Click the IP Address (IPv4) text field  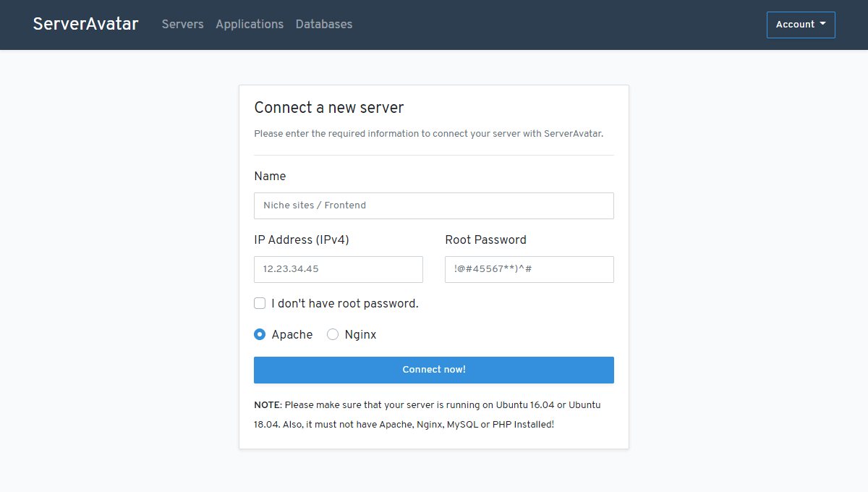(x=338, y=269)
